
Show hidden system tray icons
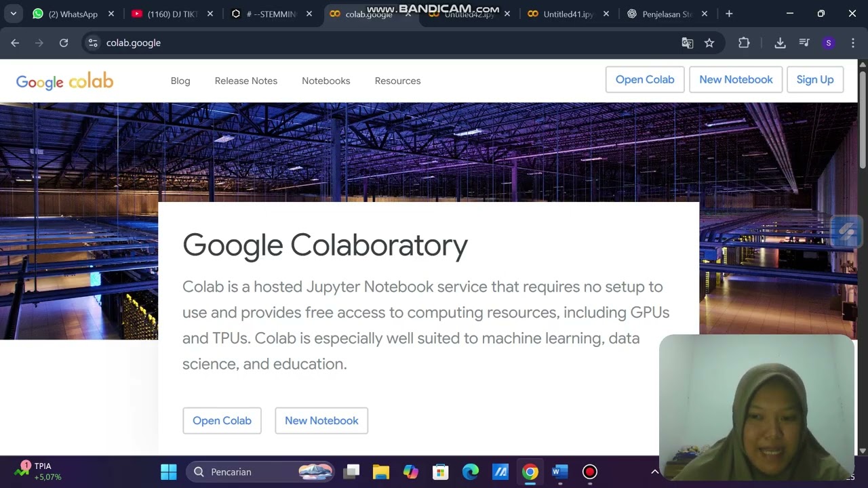pyautogui.click(x=654, y=472)
